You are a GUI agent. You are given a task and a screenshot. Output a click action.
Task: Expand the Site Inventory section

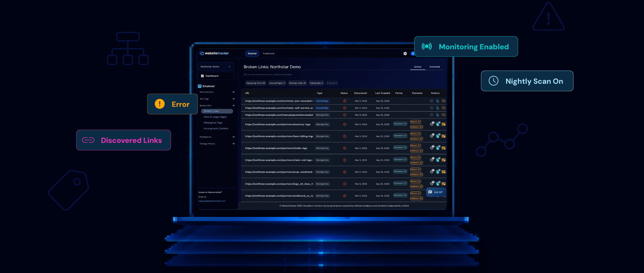217,92
